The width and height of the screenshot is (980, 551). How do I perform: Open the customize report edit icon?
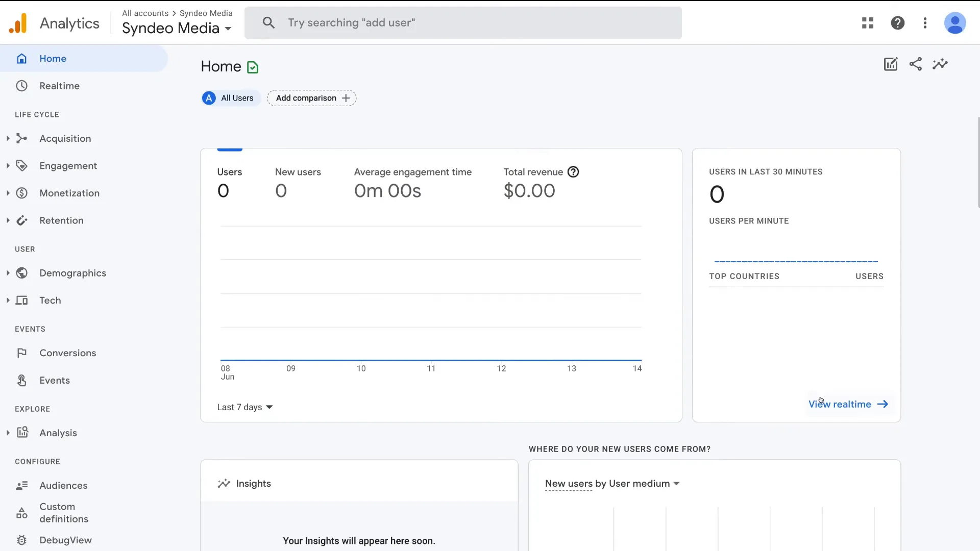click(x=891, y=64)
